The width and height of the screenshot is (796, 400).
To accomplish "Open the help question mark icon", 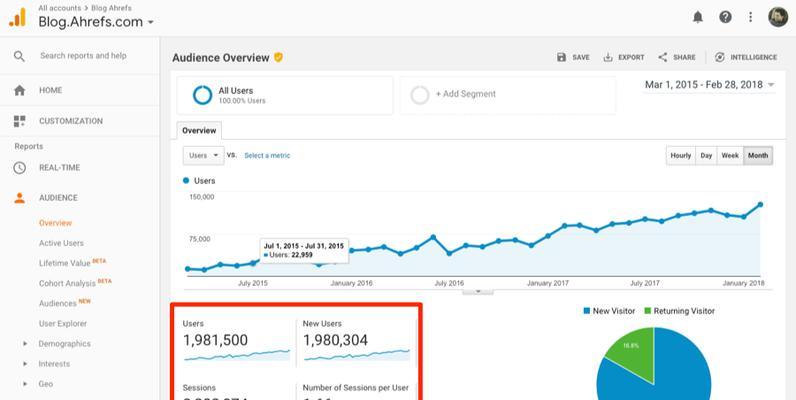I will point(725,17).
